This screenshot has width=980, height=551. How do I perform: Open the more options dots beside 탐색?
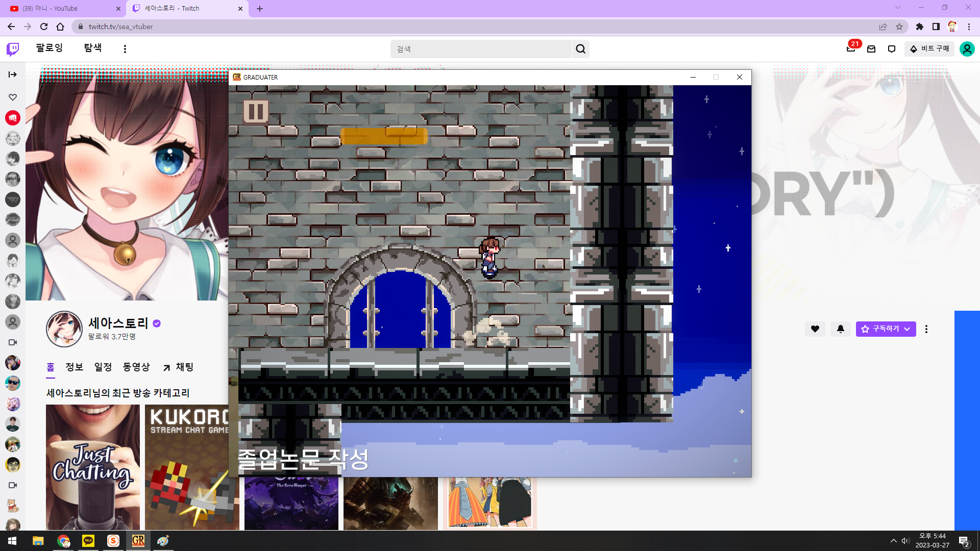tap(125, 49)
